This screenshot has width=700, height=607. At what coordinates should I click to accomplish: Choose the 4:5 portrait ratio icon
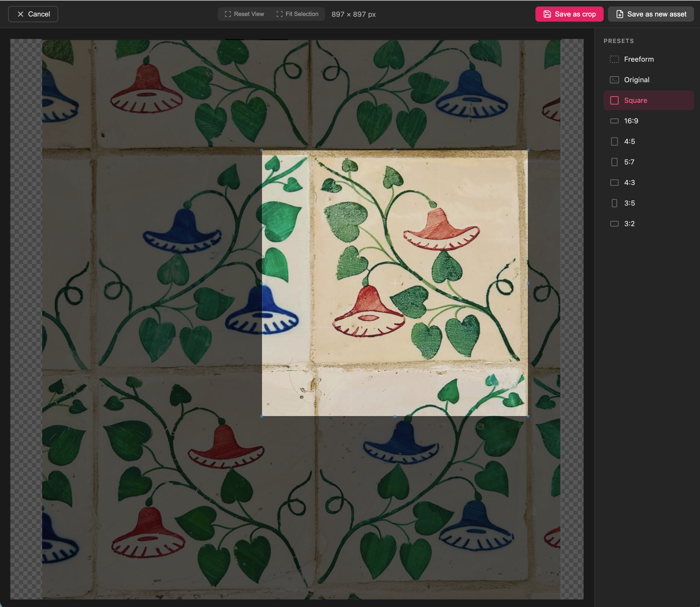614,141
